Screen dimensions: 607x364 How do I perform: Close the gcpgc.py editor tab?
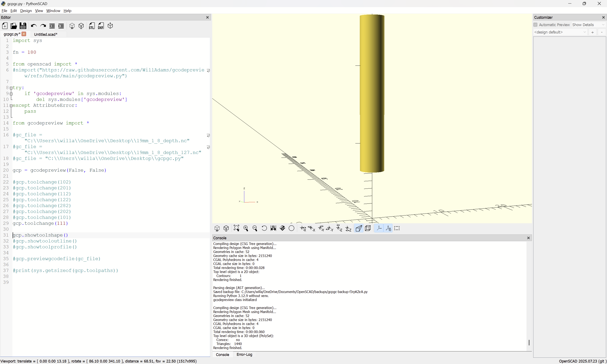[x=24, y=34]
